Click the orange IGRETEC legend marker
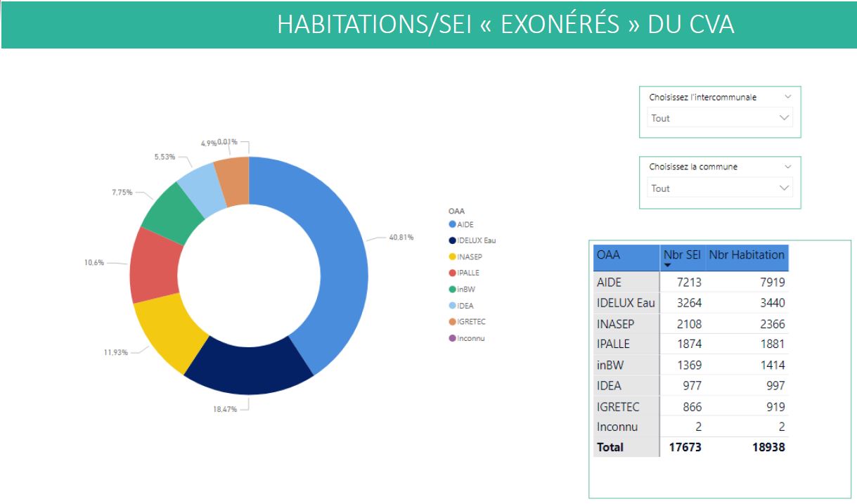The height and width of the screenshot is (504, 857). (x=452, y=322)
